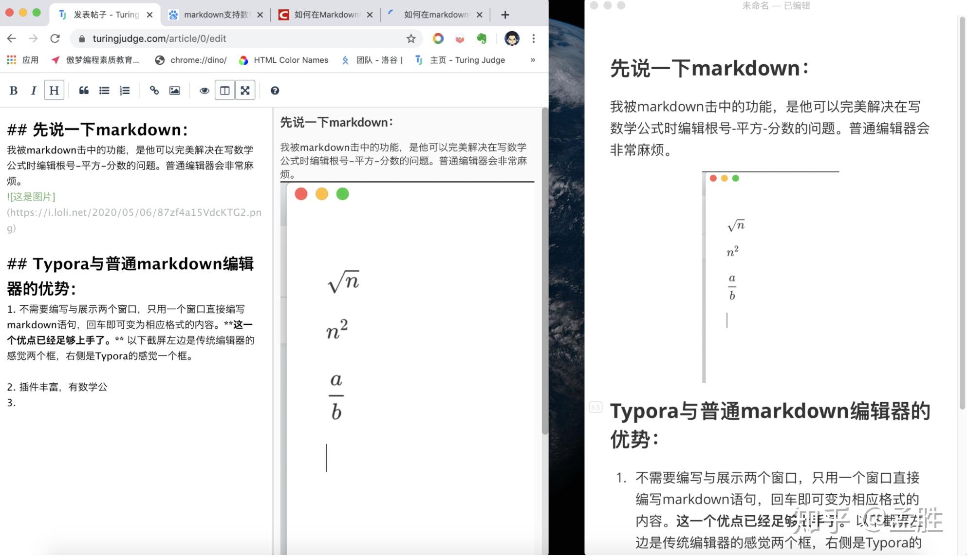Insert an image using the picture icon

point(174,90)
